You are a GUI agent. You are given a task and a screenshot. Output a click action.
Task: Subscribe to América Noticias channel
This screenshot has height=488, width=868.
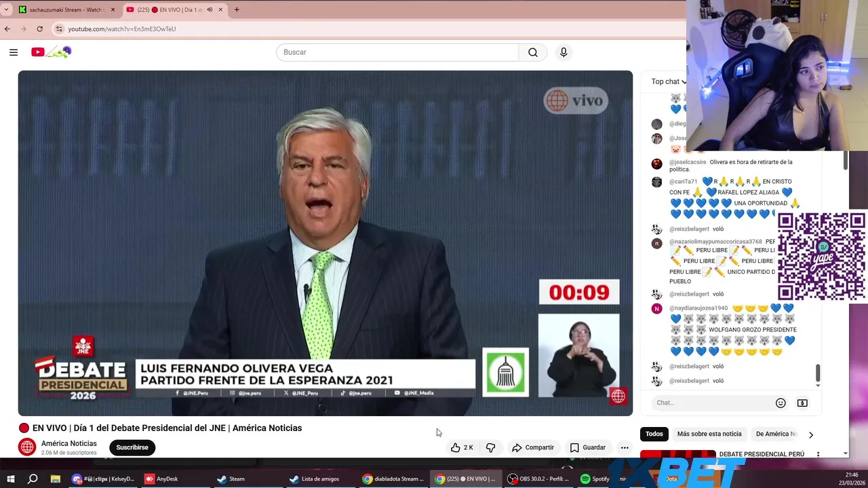pyautogui.click(x=132, y=447)
